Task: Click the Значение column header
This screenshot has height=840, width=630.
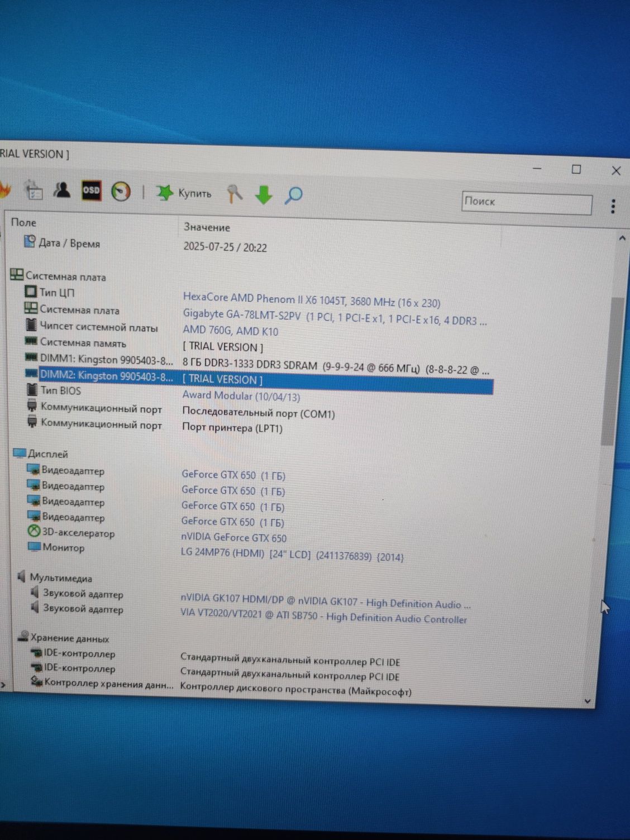Action: pyautogui.click(x=207, y=227)
